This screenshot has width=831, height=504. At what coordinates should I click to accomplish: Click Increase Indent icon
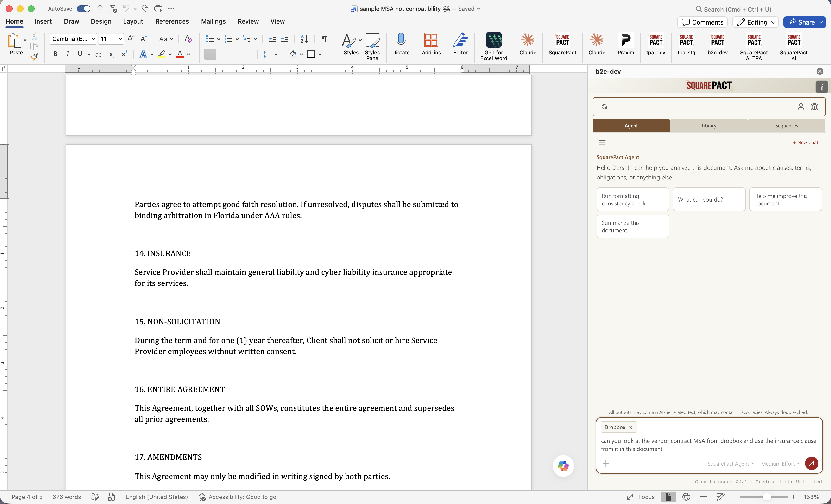(x=285, y=39)
